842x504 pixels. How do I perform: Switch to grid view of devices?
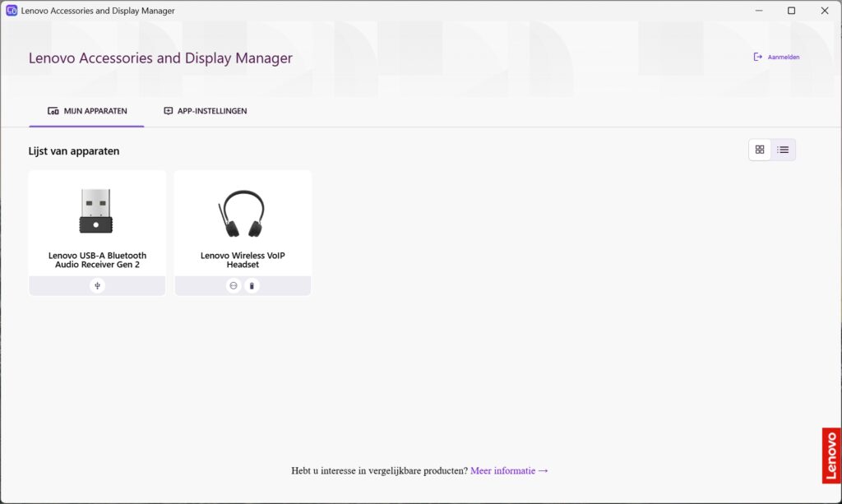[x=759, y=150]
